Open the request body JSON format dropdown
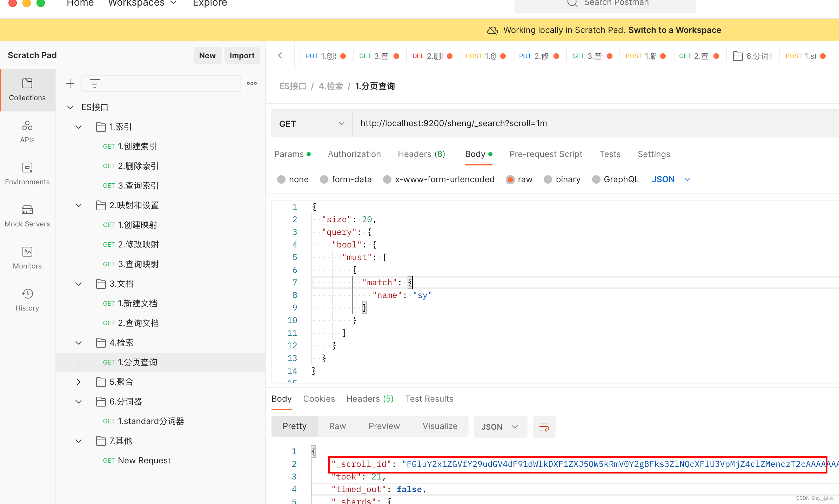The image size is (839, 504). pos(671,179)
